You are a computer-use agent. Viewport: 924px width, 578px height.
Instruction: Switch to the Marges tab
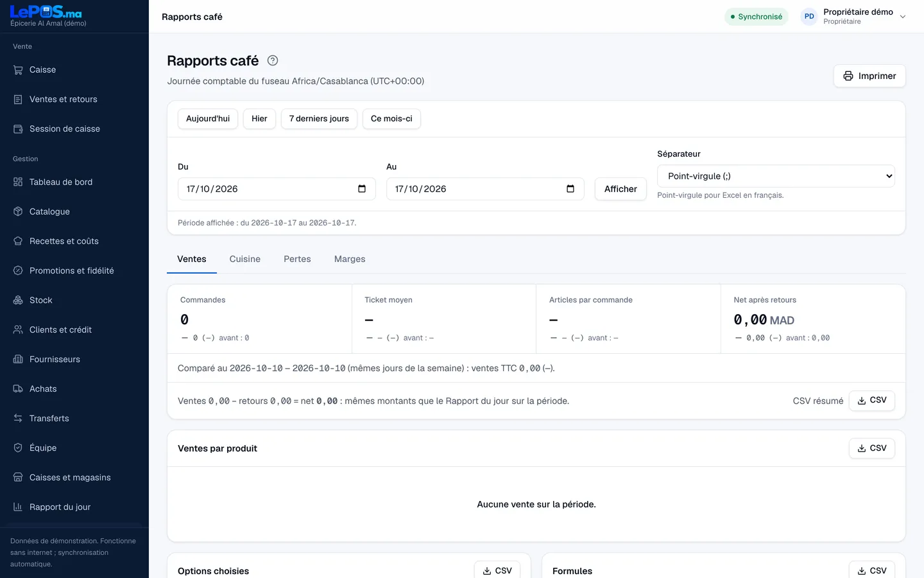[350, 259]
